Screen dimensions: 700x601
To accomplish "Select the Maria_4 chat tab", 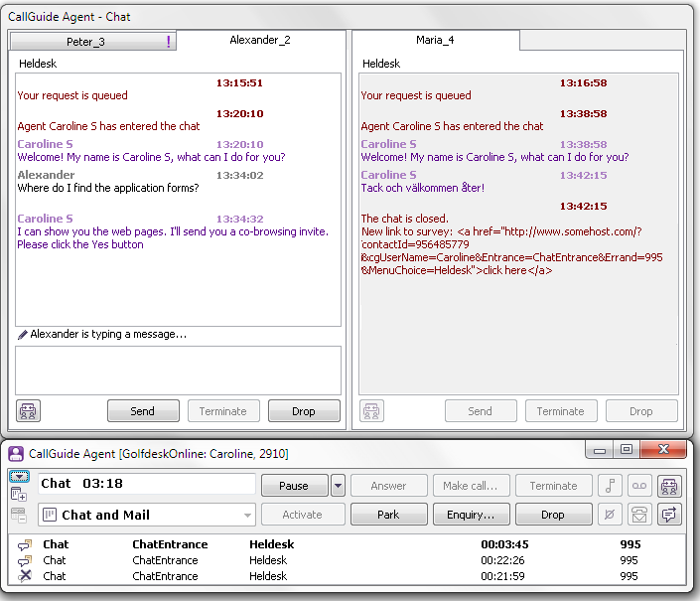I will (435, 40).
